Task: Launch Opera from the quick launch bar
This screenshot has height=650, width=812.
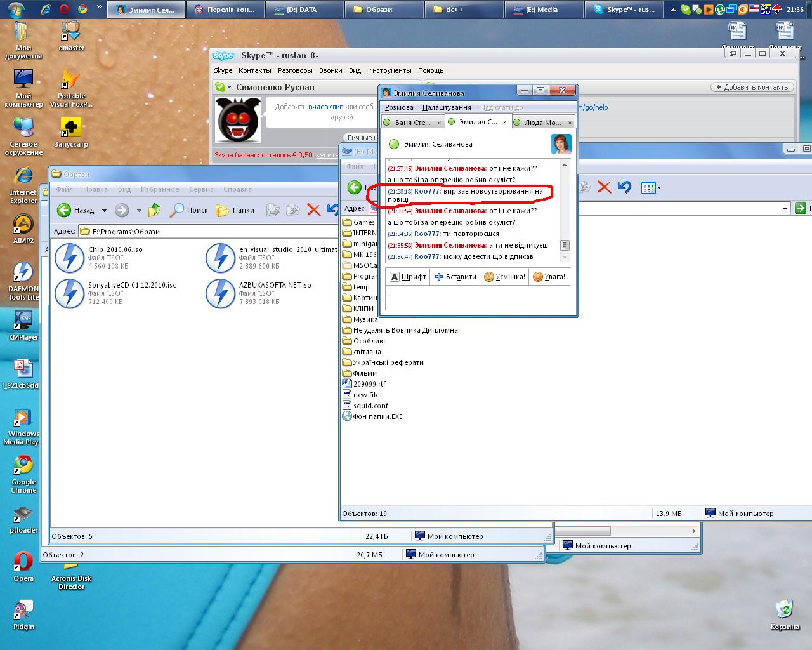Action: click(x=64, y=10)
